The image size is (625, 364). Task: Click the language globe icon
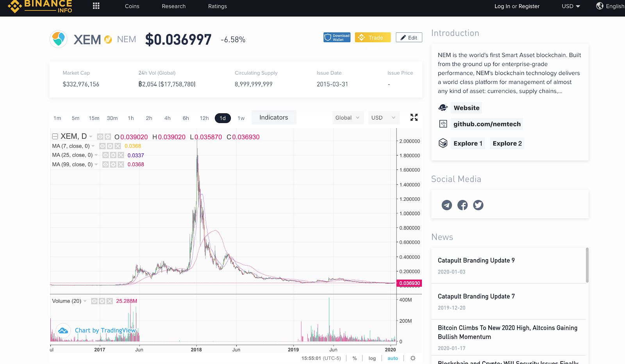(600, 6)
